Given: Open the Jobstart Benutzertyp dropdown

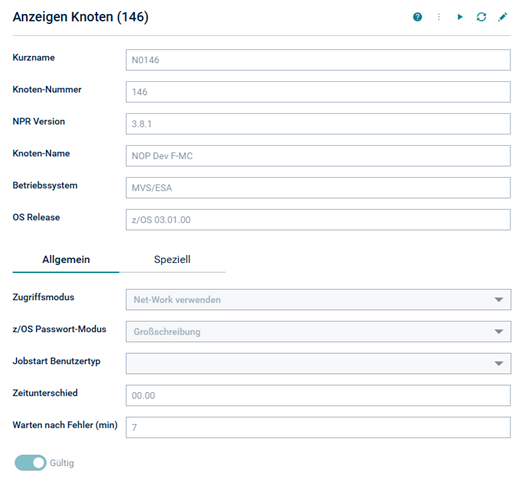Looking at the screenshot, I should pos(318,364).
